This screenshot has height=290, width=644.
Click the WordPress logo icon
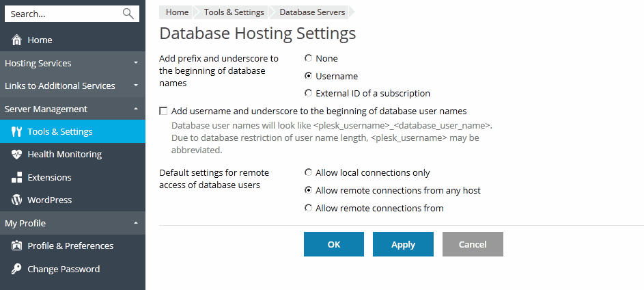(x=17, y=200)
